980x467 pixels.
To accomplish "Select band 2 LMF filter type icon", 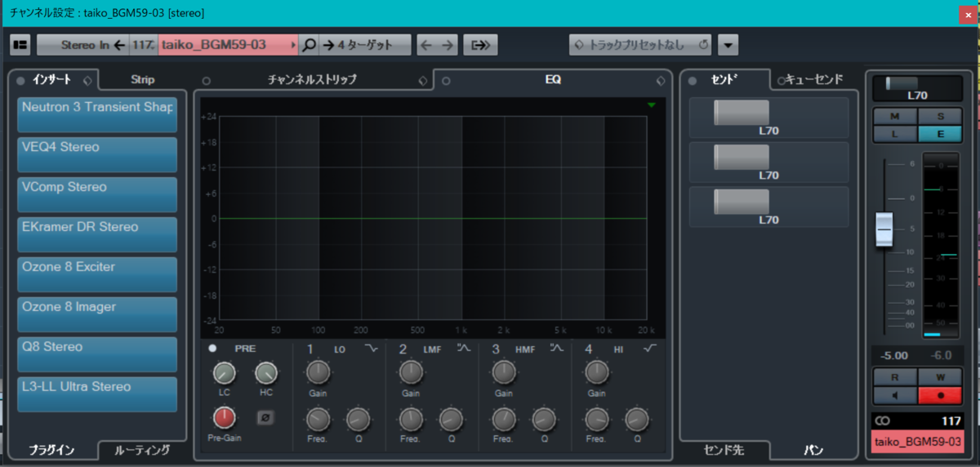I will pyautogui.click(x=465, y=349).
